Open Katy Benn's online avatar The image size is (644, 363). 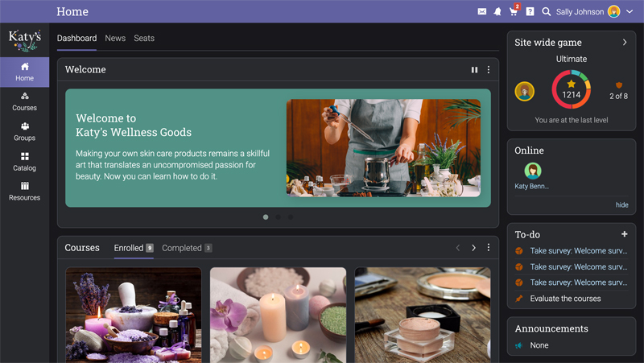coord(533,171)
